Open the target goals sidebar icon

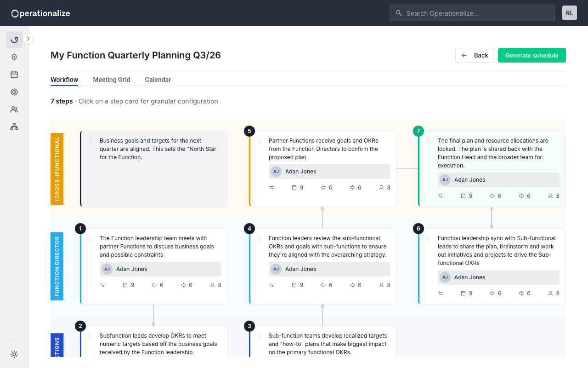14,92
